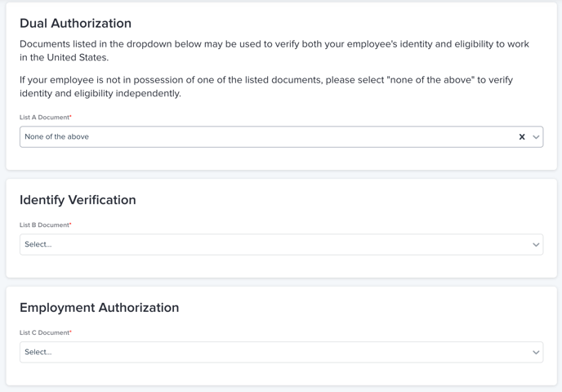
Task: Expand the List A Document dropdown arrow
Action: (x=536, y=137)
